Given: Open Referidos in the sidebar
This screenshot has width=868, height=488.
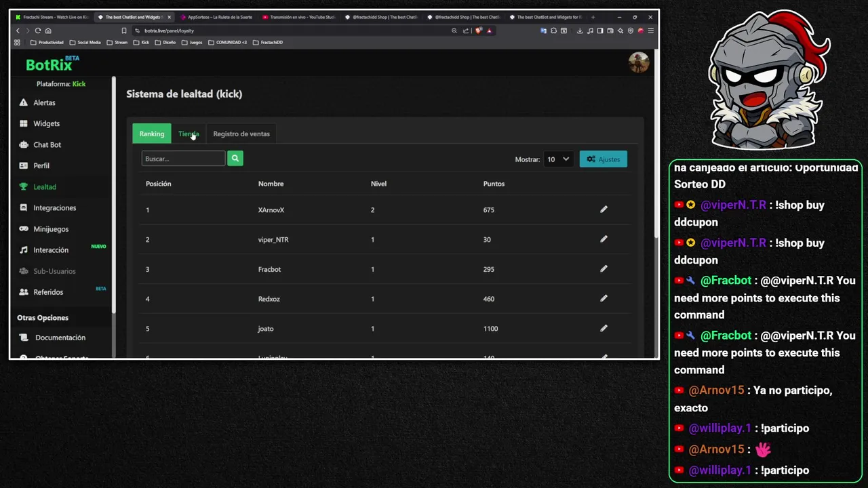Looking at the screenshot, I should [41, 292].
